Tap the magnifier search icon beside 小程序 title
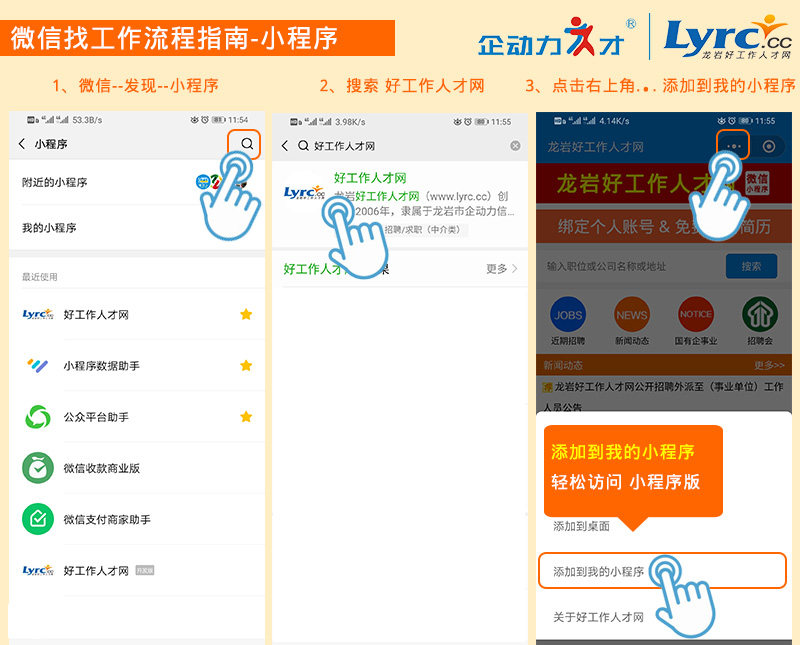The image size is (800, 645). (246, 144)
